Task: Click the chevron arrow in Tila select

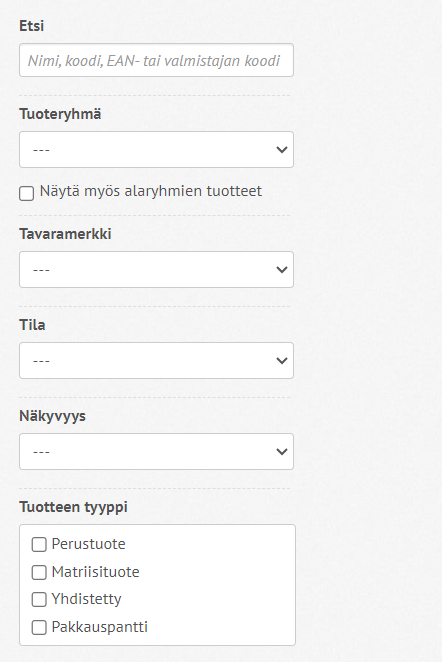Action: click(282, 361)
